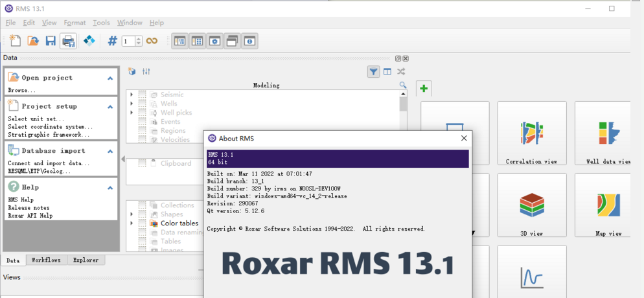Expand the Seismic tree node
644x298 pixels.
tap(132, 95)
